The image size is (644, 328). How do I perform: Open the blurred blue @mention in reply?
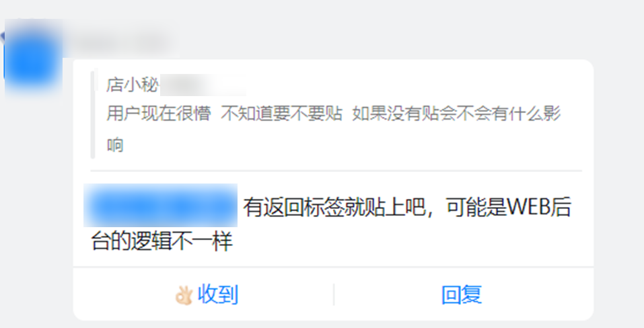click(x=161, y=206)
